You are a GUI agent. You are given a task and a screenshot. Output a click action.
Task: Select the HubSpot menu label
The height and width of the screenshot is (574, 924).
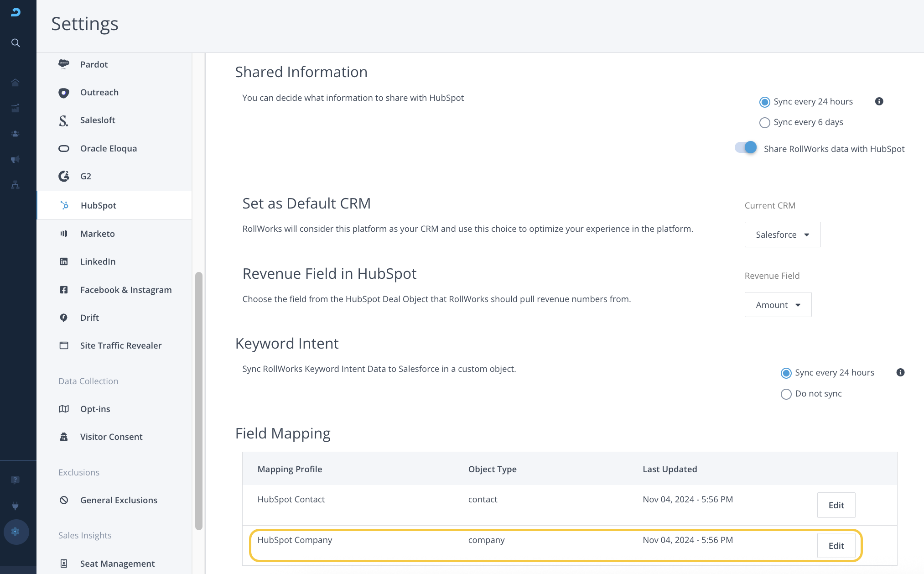99,205
